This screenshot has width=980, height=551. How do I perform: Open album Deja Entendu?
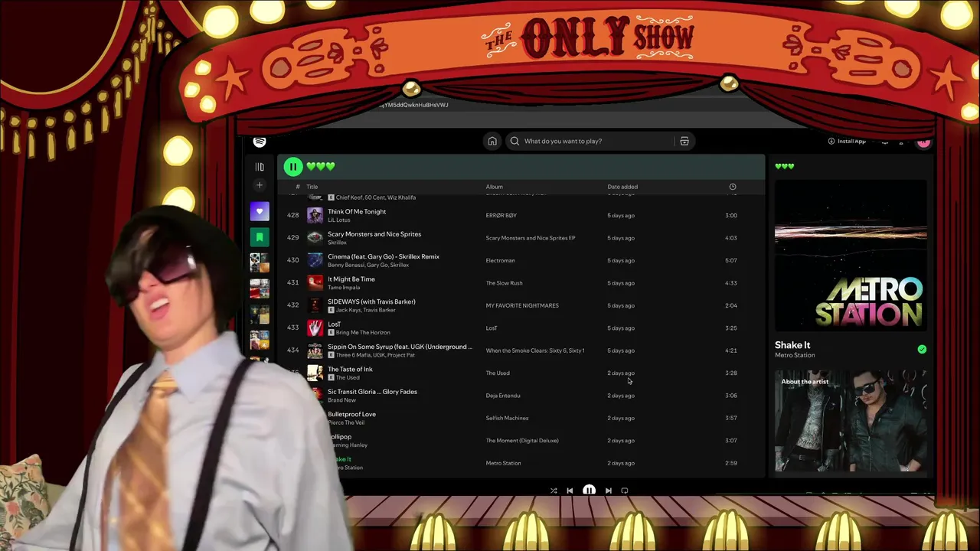point(503,396)
